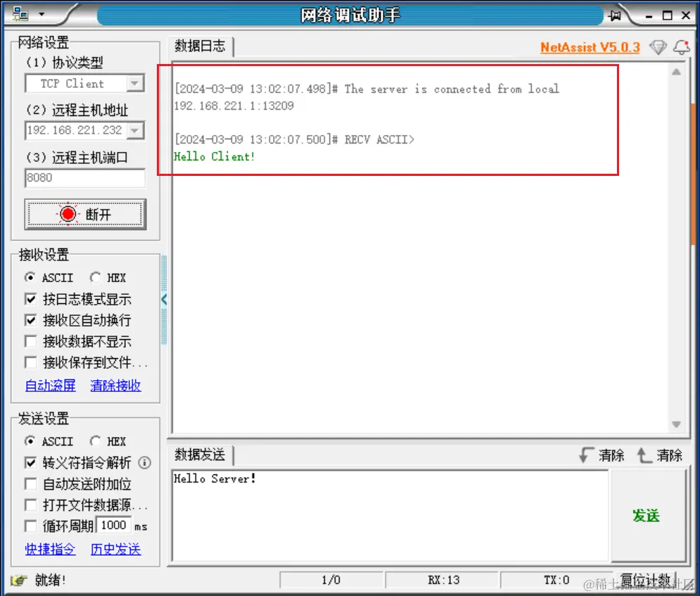700x596 pixels.
Task: Open the 历史发送 link
Action: pos(115,549)
